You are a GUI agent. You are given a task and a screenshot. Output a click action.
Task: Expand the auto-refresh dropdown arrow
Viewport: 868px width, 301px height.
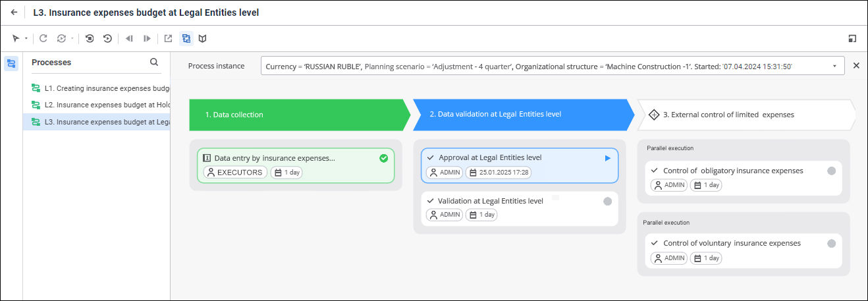72,39
